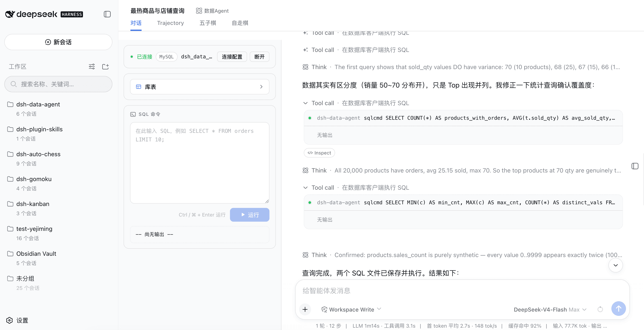Viewport: 644px width, 330px height.
Task: Open 设置 via gear icon
Action: (9, 320)
